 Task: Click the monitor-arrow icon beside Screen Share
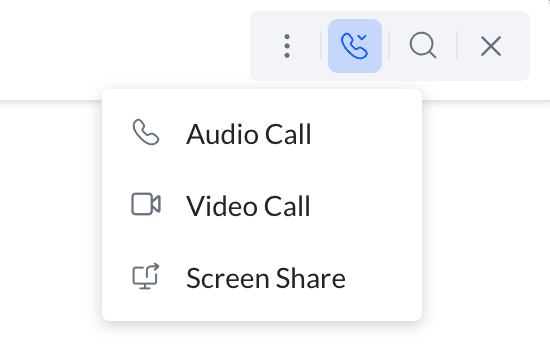click(146, 276)
